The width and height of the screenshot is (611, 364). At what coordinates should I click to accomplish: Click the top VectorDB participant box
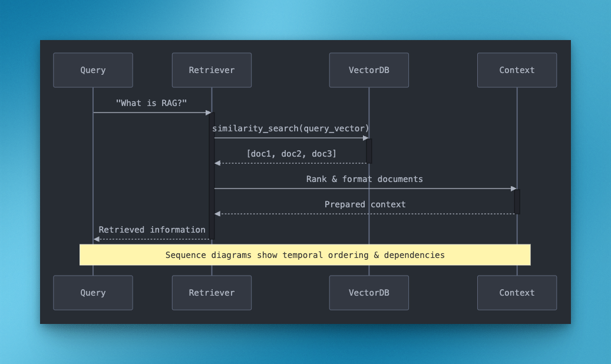click(x=369, y=70)
